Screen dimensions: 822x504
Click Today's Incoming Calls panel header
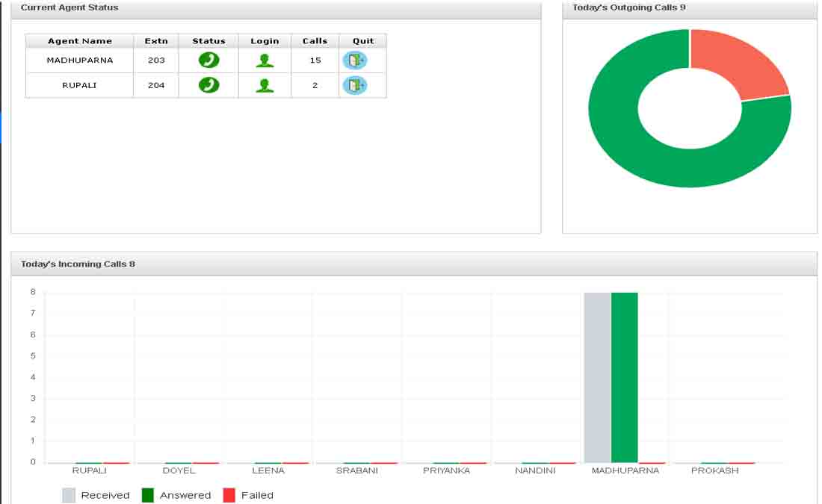[78, 264]
